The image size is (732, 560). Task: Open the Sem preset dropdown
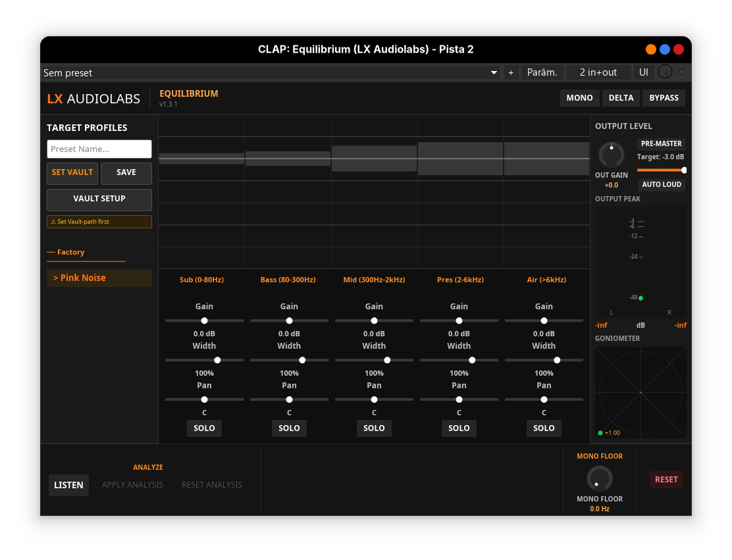coord(271,72)
